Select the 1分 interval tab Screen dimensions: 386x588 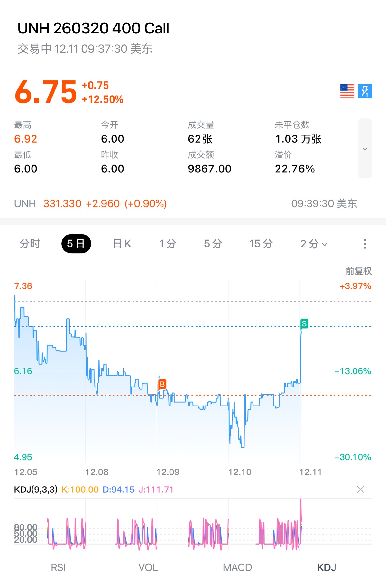168,244
